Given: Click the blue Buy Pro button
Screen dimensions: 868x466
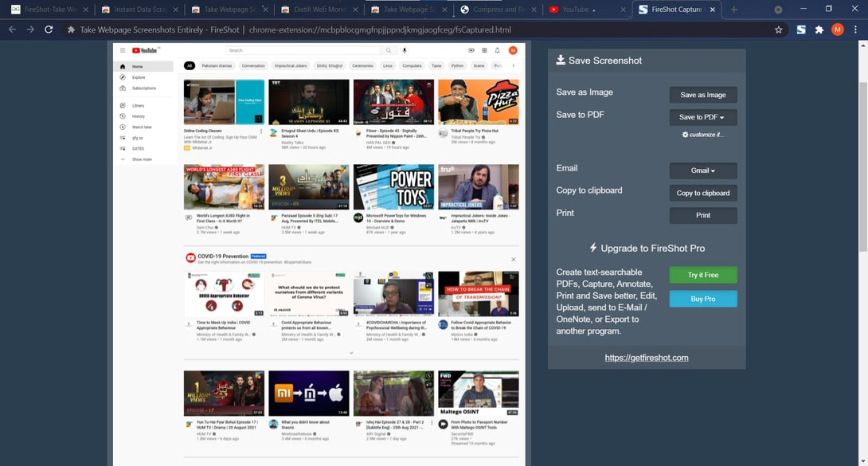Looking at the screenshot, I should tap(703, 299).
